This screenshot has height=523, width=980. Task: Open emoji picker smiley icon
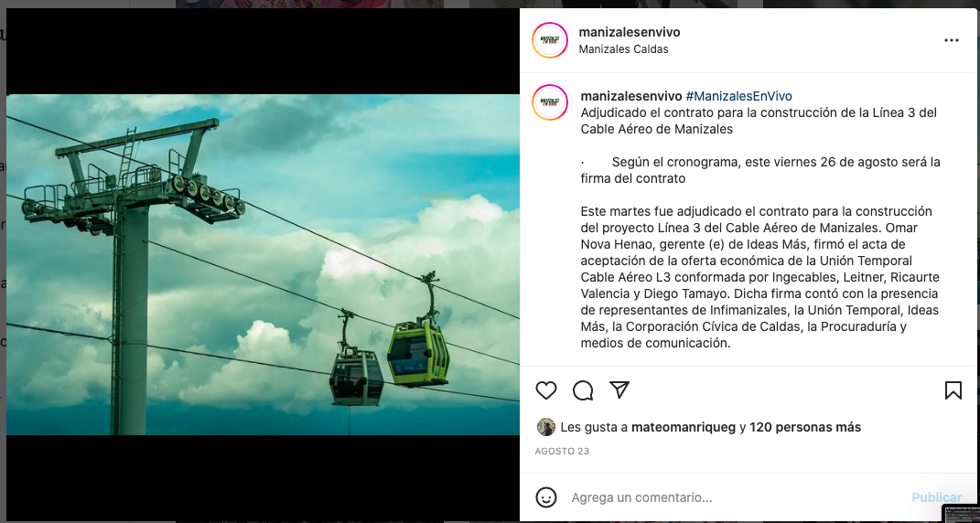point(545,497)
